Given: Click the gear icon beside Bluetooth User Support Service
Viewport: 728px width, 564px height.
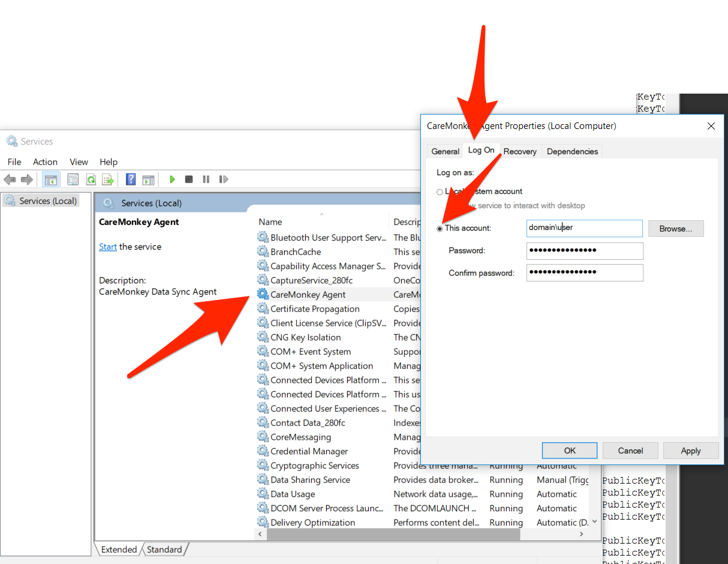Looking at the screenshot, I should (x=263, y=238).
